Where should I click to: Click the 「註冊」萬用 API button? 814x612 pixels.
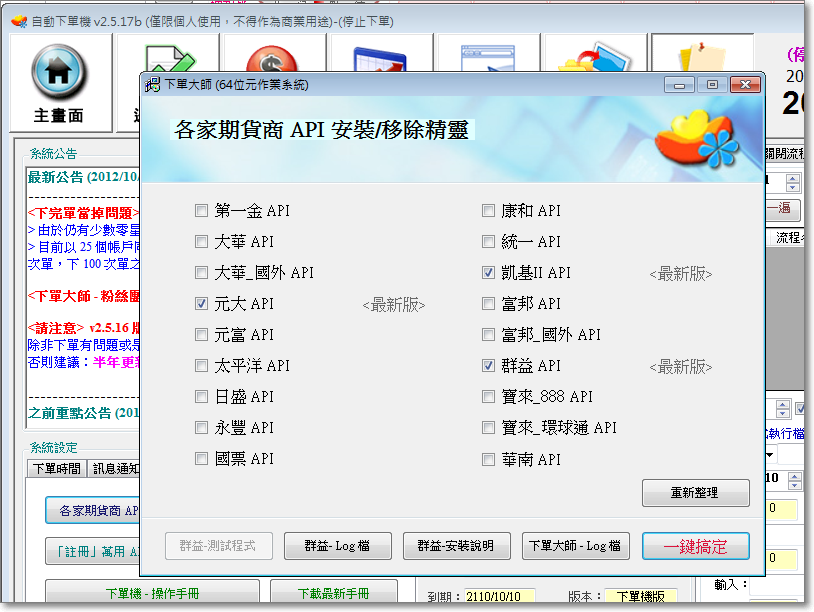point(93,551)
